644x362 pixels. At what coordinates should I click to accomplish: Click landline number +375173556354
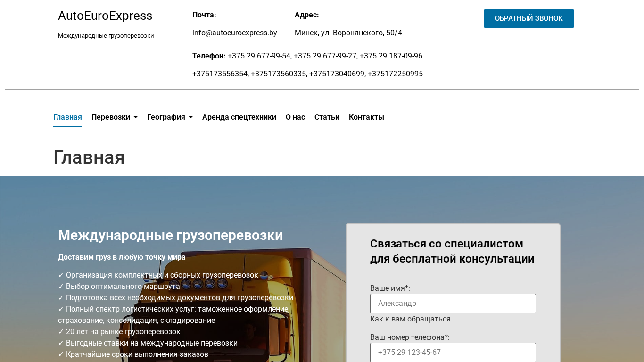[x=220, y=74]
